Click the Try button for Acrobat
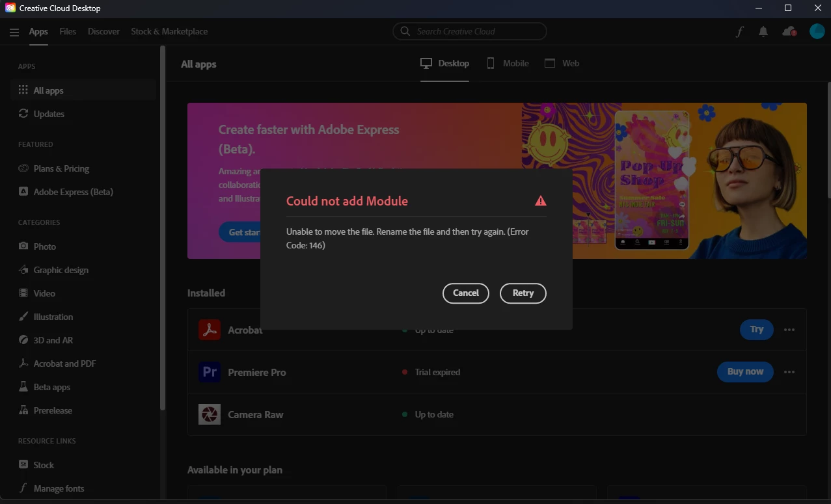The height and width of the screenshot is (504, 831). 757,330
